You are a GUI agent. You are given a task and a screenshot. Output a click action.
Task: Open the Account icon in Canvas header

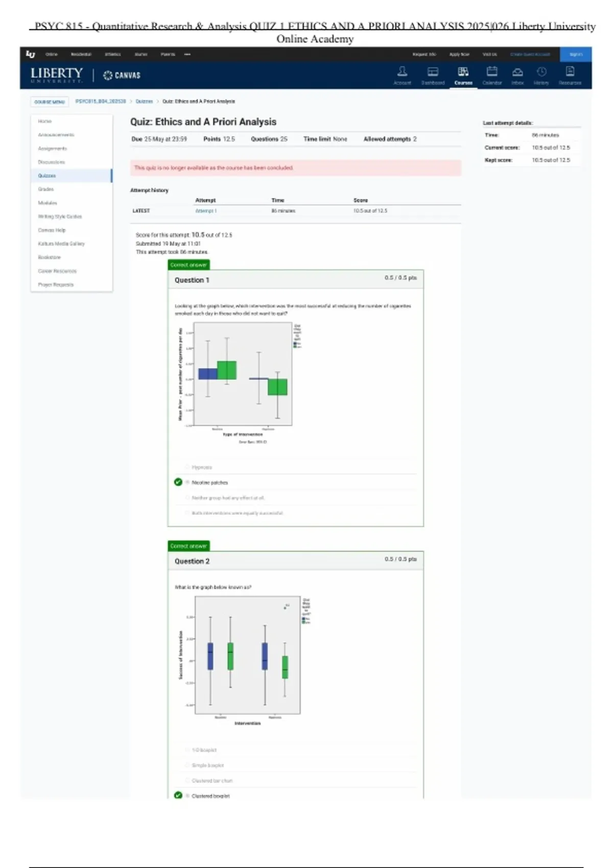(402, 72)
